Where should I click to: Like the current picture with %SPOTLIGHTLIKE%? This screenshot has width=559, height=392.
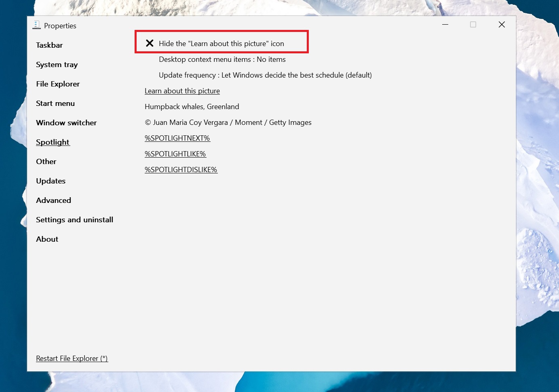click(175, 154)
